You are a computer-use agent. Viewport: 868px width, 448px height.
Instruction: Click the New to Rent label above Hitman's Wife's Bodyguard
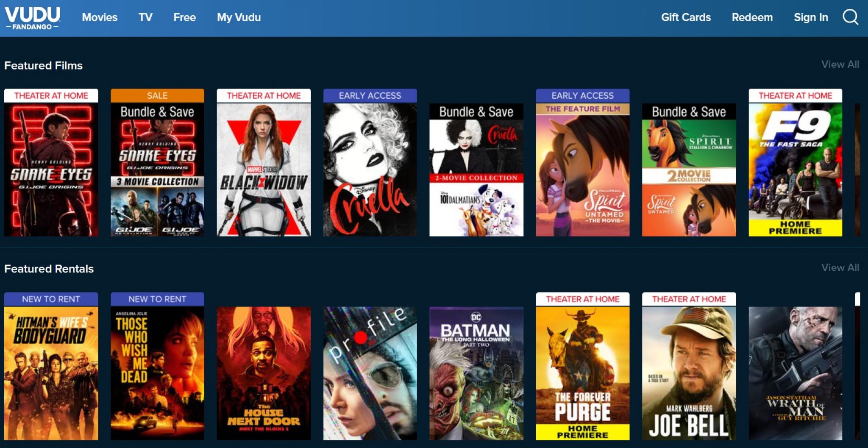point(51,299)
